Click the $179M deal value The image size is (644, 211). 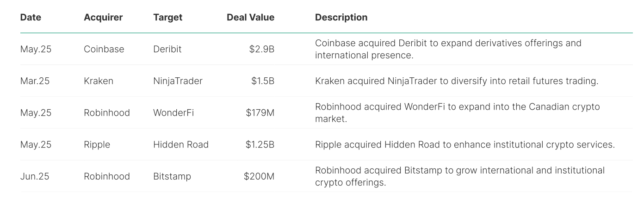click(260, 113)
